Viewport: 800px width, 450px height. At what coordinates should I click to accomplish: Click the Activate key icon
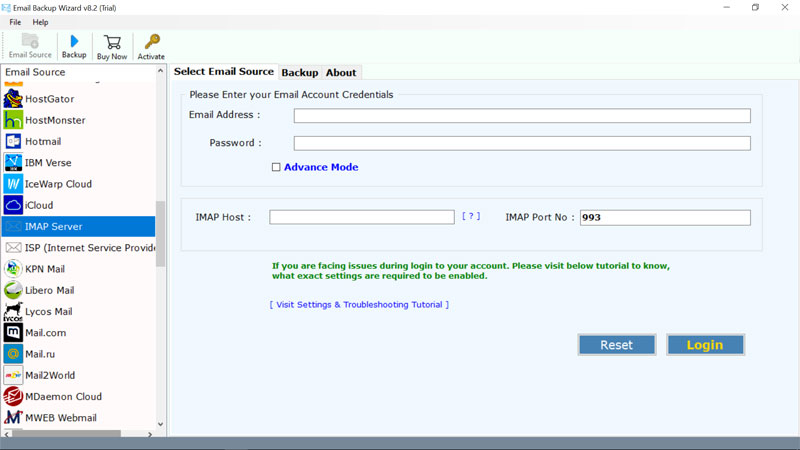[152, 42]
